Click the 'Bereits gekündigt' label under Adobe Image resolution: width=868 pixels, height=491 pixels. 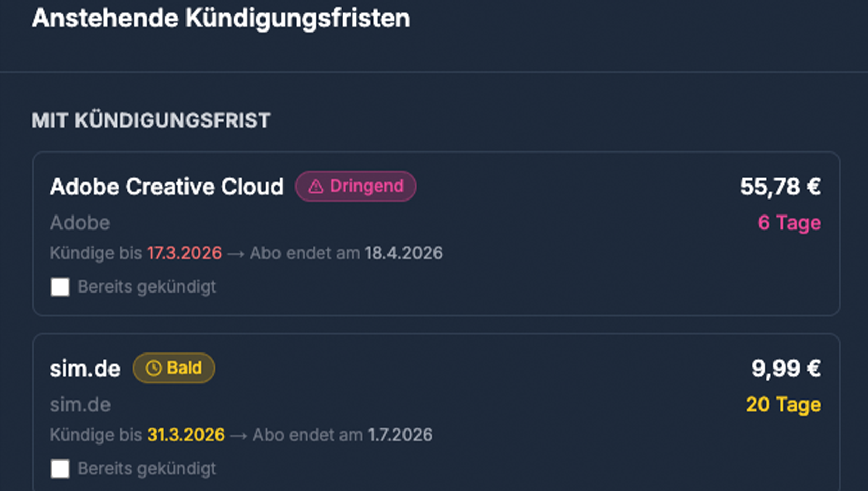(147, 287)
